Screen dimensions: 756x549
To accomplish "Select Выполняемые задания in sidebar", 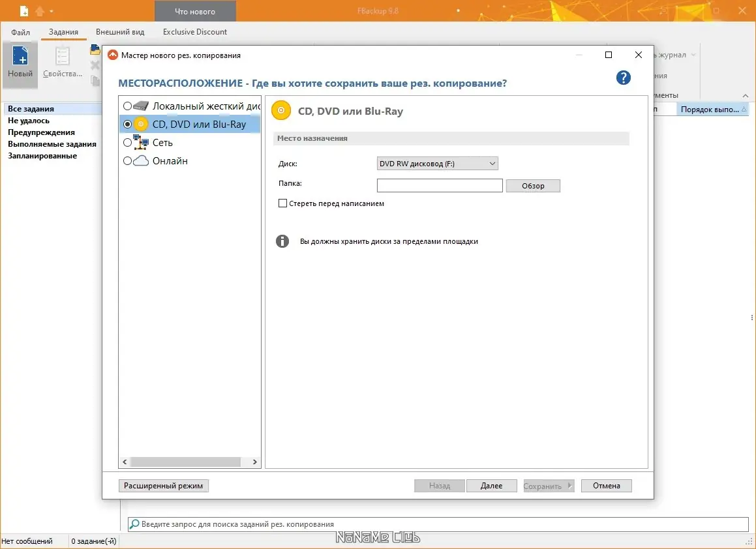I will click(x=52, y=144).
